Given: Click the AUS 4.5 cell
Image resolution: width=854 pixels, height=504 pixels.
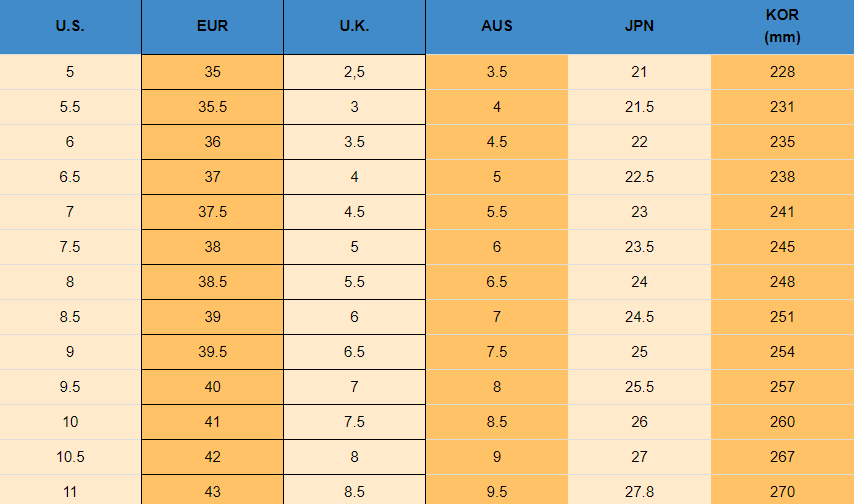Looking at the screenshot, I should pos(497,142).
